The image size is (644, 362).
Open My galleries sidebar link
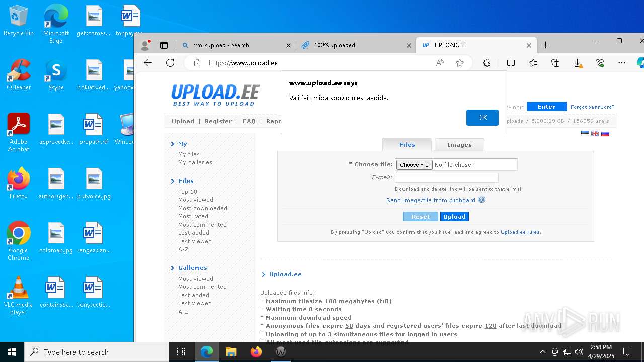click(195, 162)
